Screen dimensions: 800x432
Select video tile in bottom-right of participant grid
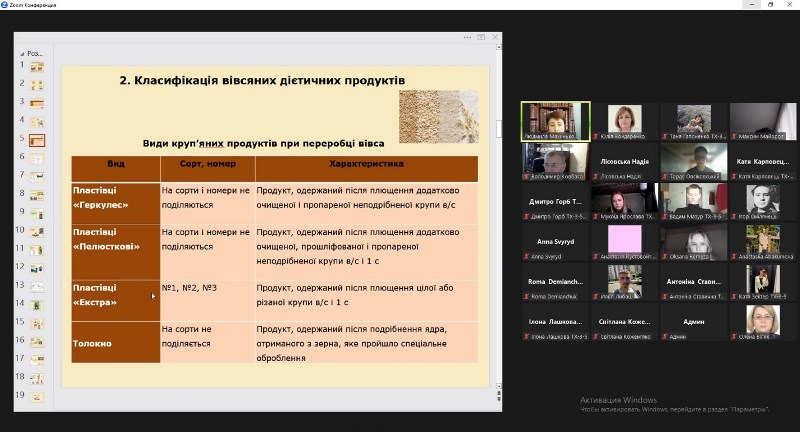coord(763,322)
